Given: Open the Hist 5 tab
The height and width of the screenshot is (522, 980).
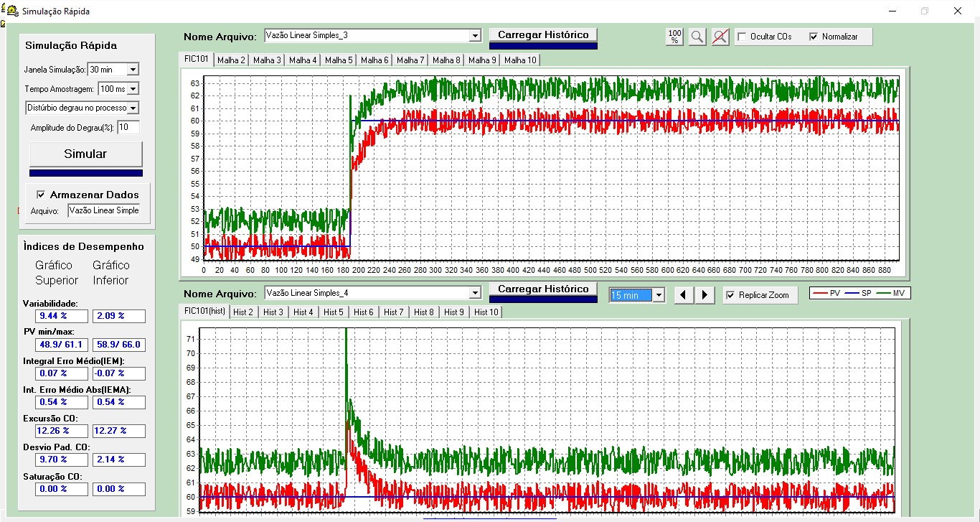Looking at the screenshot, I should tap(334, 312).
